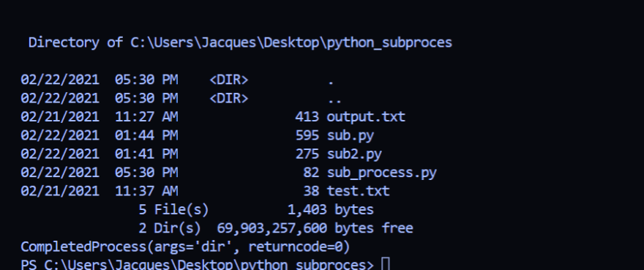The width and height of the screenshot is (644, 270).
Task: Click the 5 File(s) summary text
Action: (x=173, y=210)
